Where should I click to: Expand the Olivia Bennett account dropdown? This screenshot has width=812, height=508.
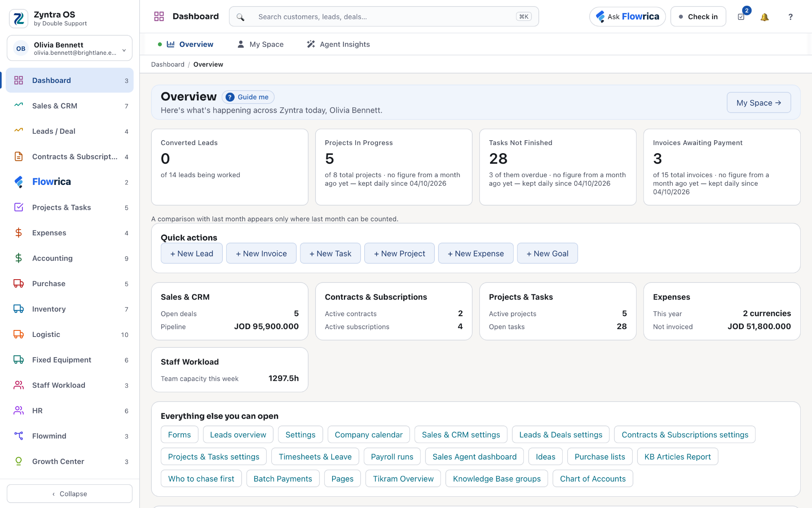click(70, 48)
